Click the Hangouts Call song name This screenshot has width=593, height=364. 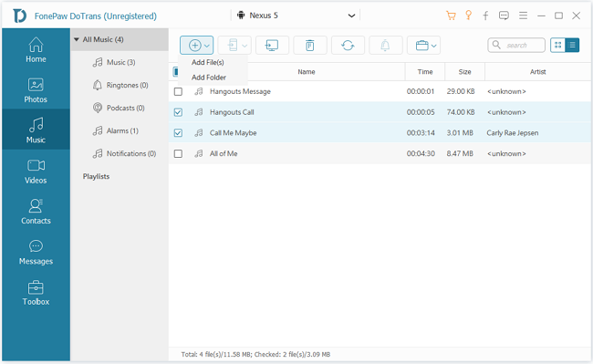click(232, 112)
